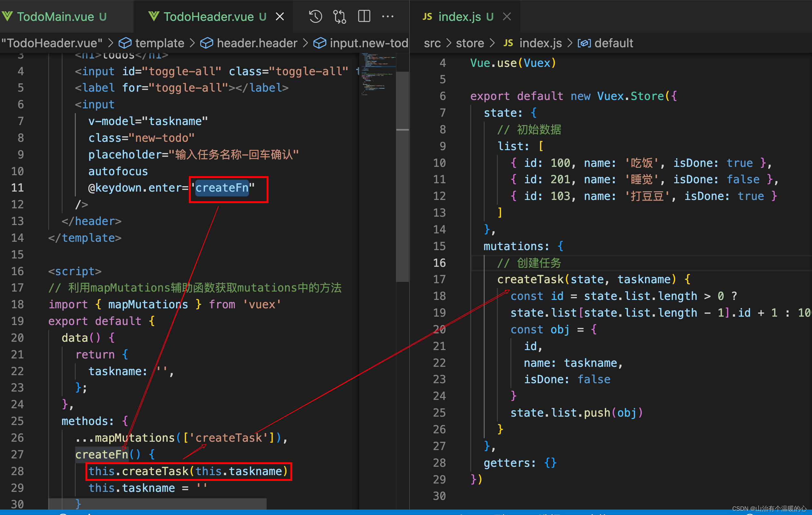Click the src breadcrumb link
Viewport: 812px width, 515px height.
click(432, 43)
